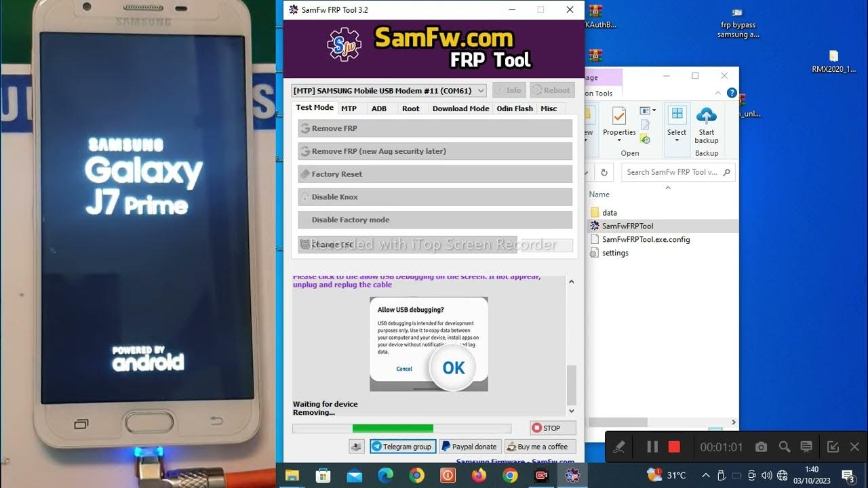Screen dimensions: 868x488
Task: Switch to the Test Mode tab
Action: point(315,108)
